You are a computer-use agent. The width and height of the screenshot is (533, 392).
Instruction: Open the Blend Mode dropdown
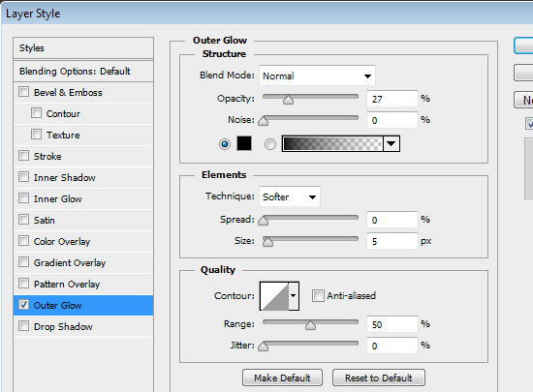point(317,75)
